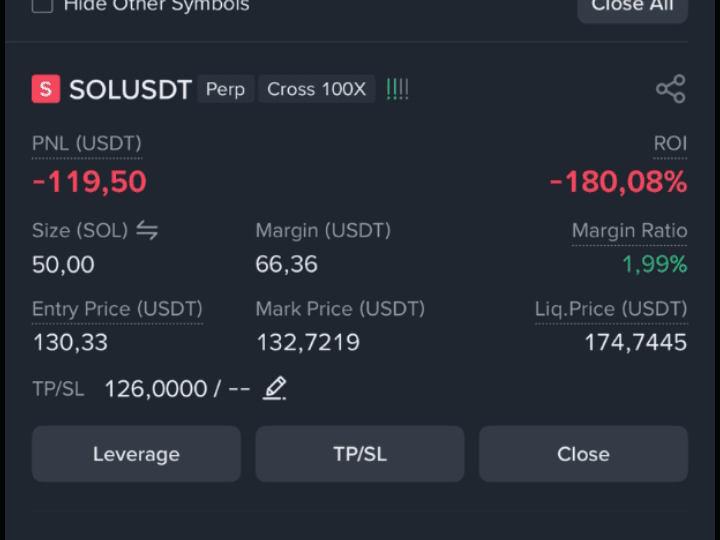Tap the Perp contract tag

225,89
